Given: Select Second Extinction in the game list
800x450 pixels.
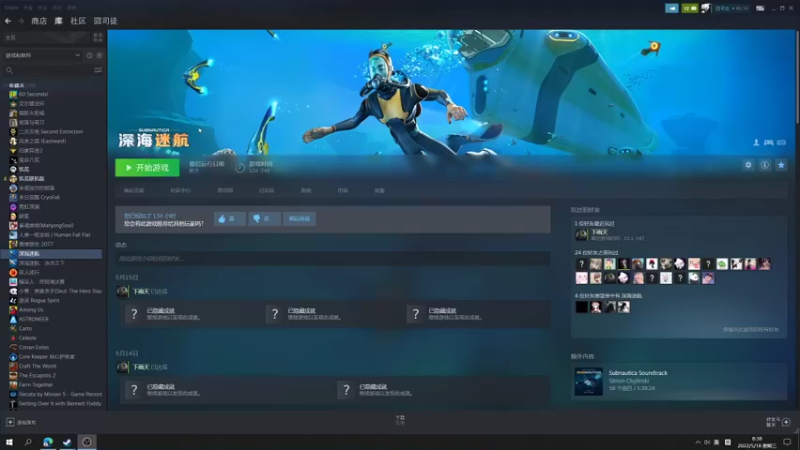Looking at the screenshot, I should 51,132.
